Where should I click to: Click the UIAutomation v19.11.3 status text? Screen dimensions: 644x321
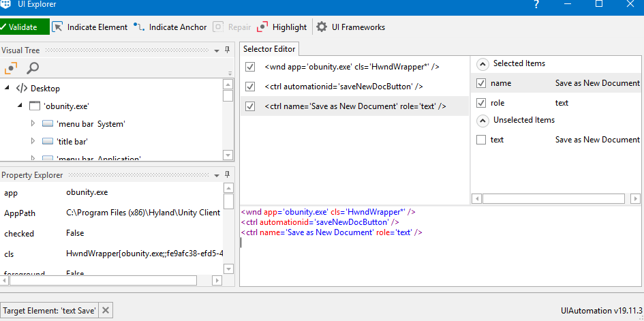(x=601, y=310)
